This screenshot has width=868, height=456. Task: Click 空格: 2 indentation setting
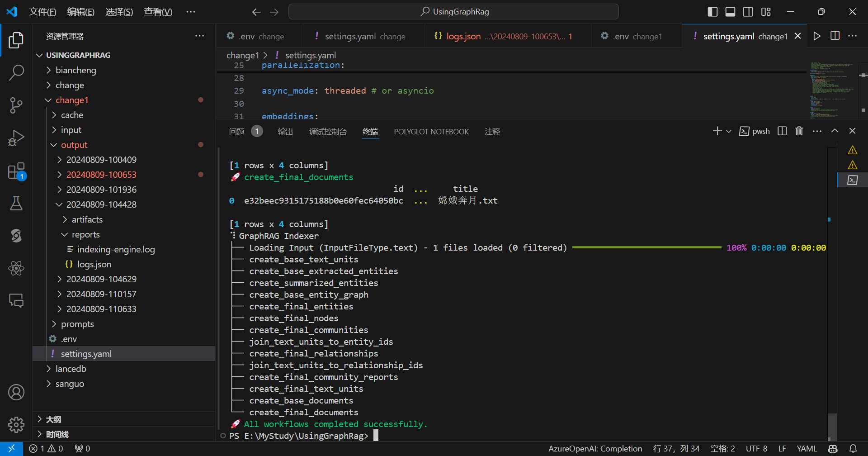[x=722, y=449]
